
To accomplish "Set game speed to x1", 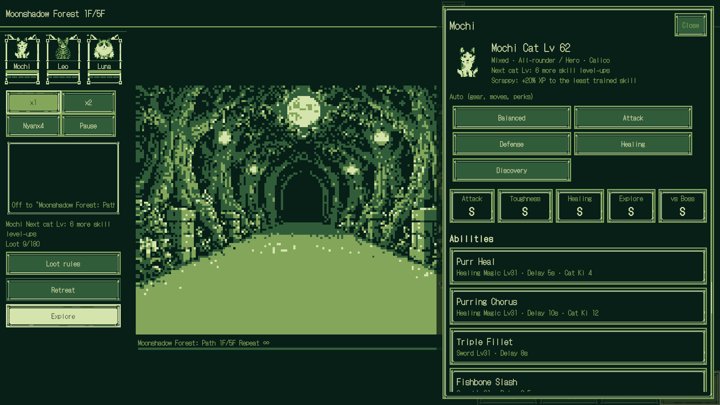I will 33,102.
